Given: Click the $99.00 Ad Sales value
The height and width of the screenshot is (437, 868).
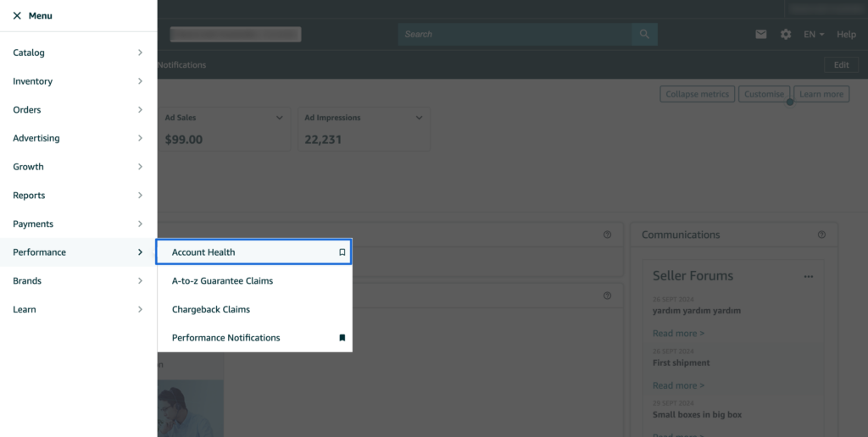Looking at the screenshot, I should click(184, 140).
